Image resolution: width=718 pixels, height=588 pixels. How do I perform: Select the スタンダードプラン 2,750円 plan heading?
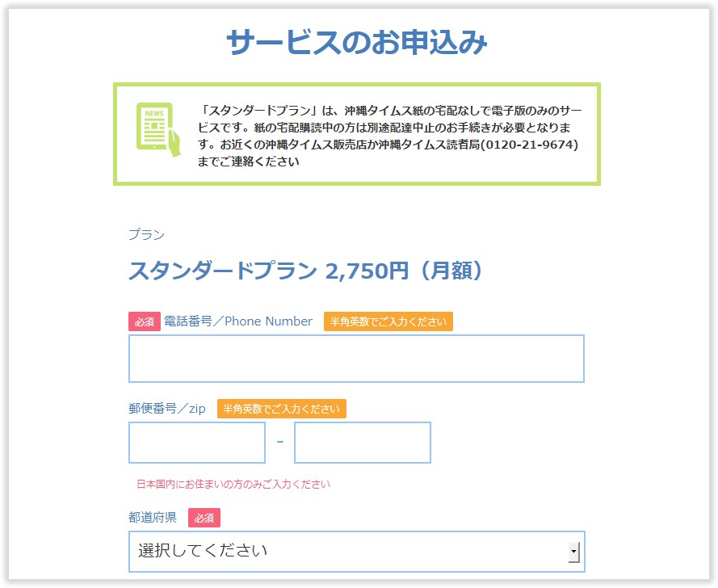(x=305, y=271)
